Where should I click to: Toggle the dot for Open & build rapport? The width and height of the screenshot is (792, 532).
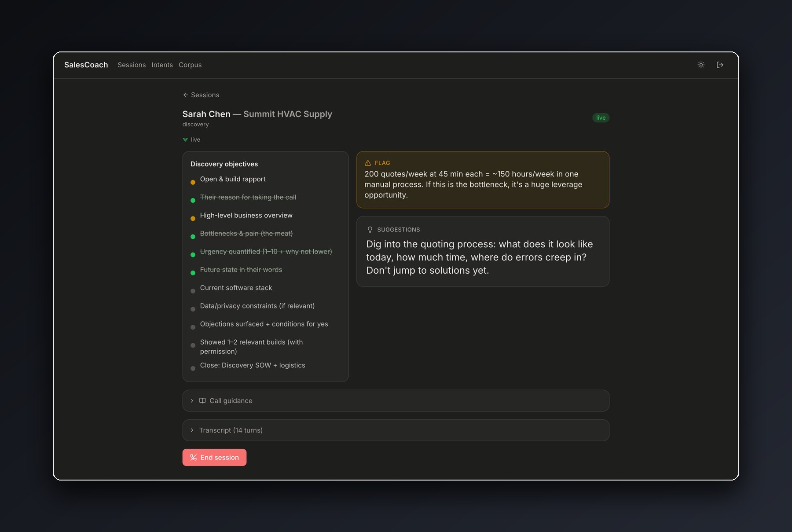[x=193, y=182]
